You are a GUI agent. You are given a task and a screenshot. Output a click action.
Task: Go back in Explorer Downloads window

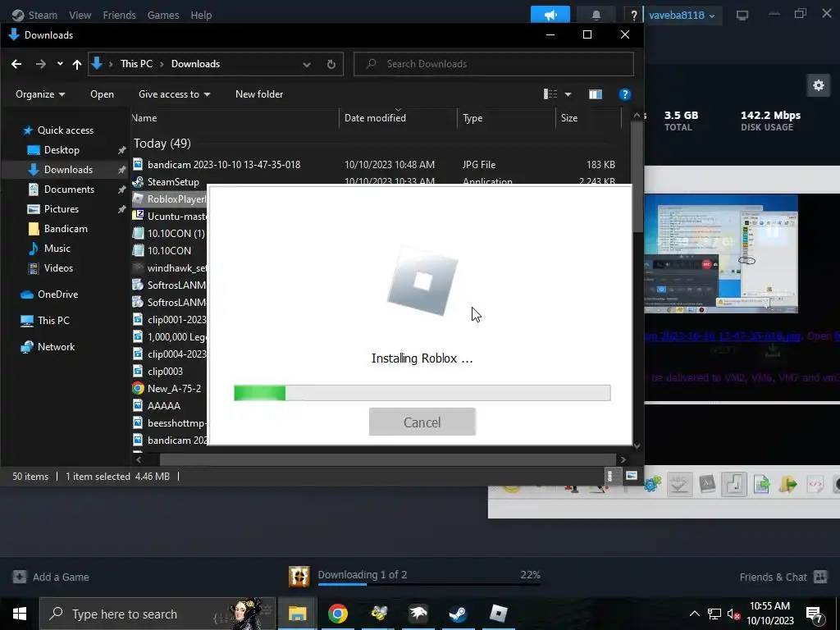click(x=16, y=64)
